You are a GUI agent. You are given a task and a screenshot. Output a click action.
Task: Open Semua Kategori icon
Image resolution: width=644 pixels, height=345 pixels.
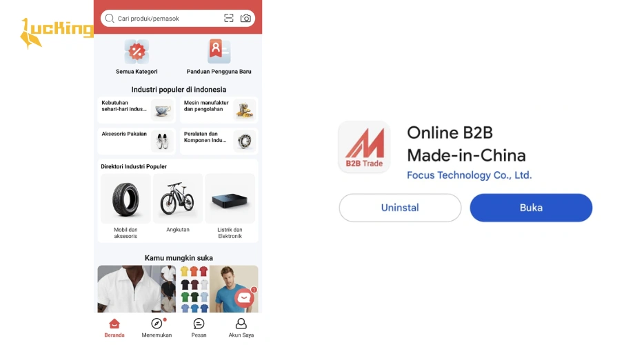[x=137, y=52]
